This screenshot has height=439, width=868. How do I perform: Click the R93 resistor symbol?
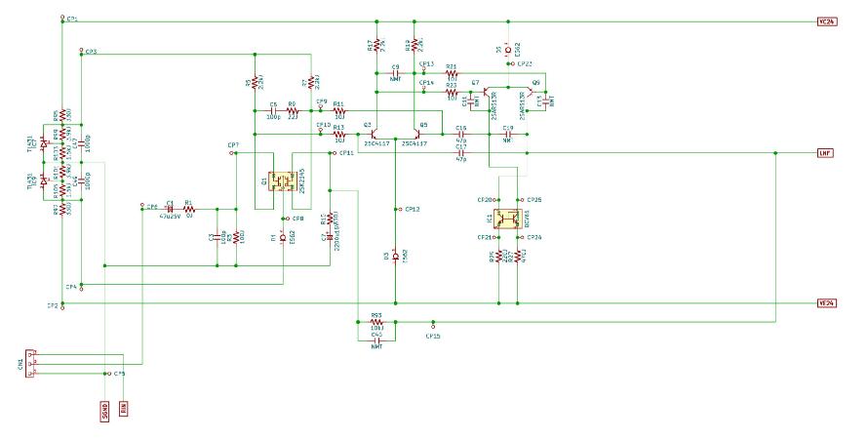376,322
